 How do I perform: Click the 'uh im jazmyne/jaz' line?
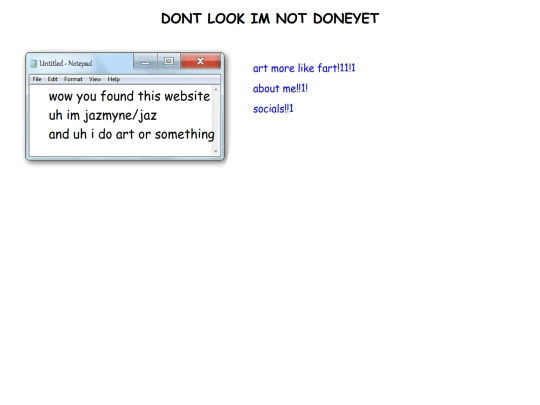coord(103,115)
